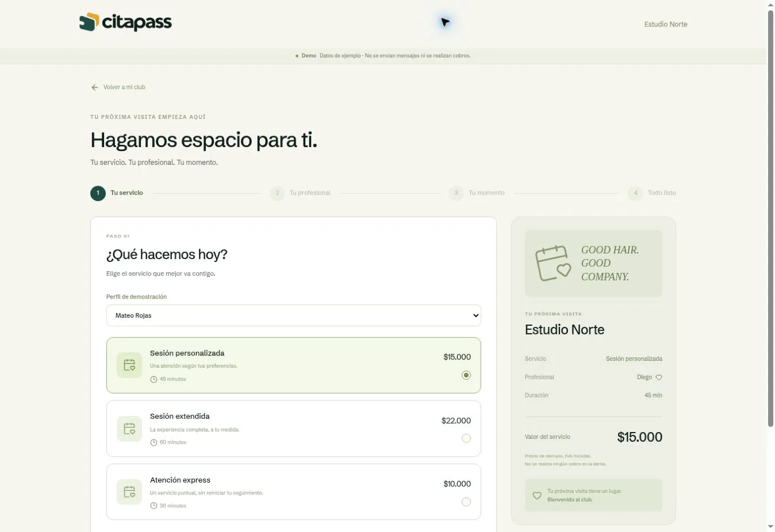775x532 pixels.
Task: Click the Elige el servicio que mejor va contigo. text
Action: (x=161, y=274)
